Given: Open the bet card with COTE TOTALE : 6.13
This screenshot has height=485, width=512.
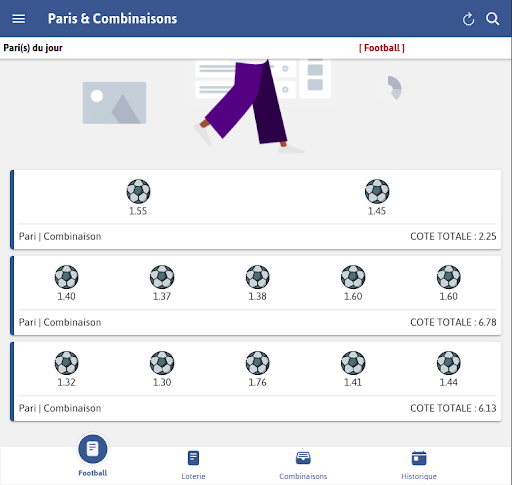Looking at the screenshot, I should pyautogui.click(x=256, y=382).
